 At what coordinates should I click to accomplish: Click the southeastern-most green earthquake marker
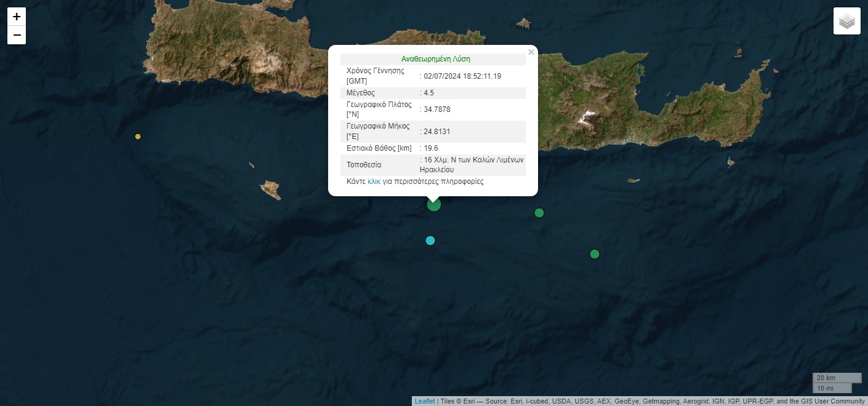(x=595, y=254)
